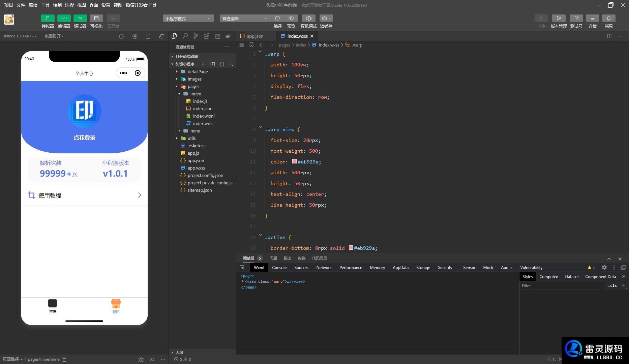629x364 pixels.
Task: Open the AppData tab
Action: click(400, 267)
